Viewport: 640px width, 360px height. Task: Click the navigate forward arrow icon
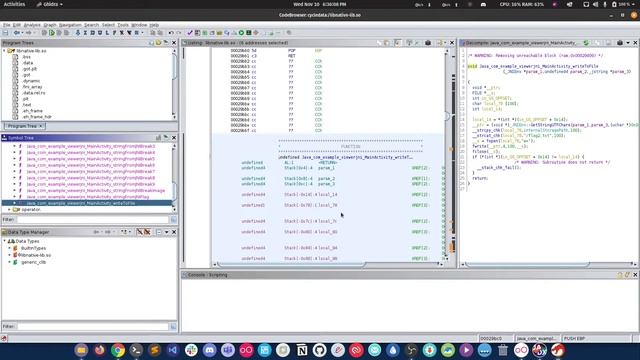pyautogui.click(x=29, y=33)
